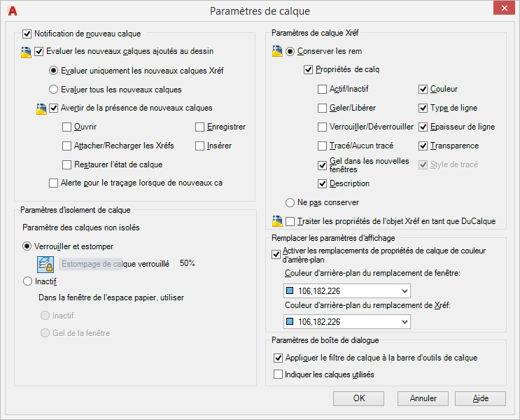Click the Annuler button

point(423,398)
